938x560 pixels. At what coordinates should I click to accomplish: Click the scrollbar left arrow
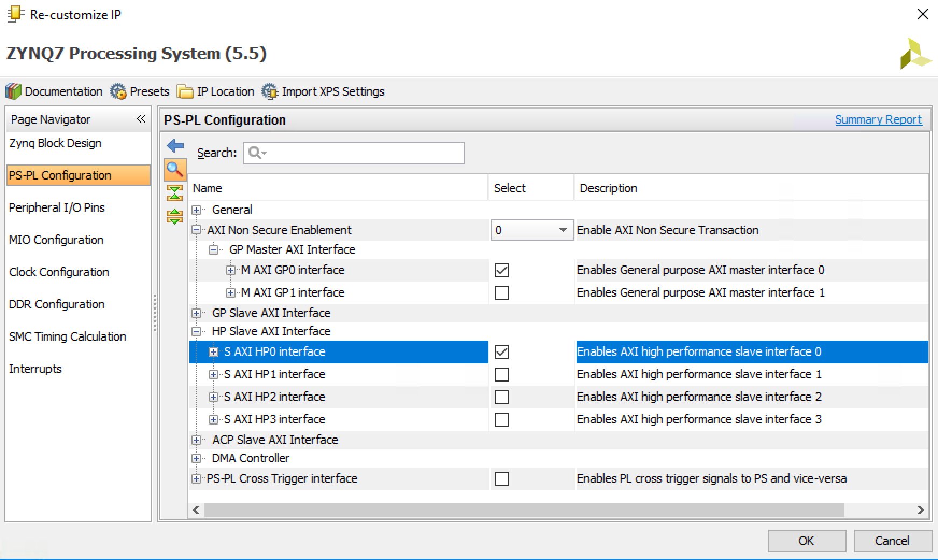pyautogui.click(x=196, y=510)
